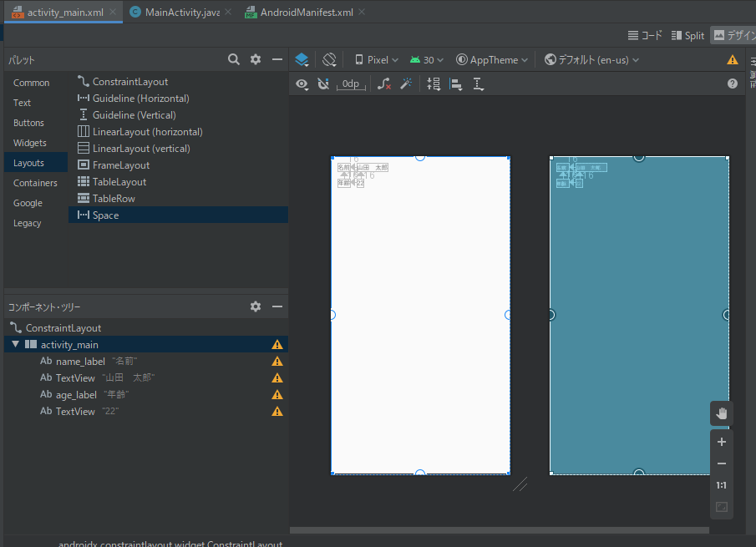Screen dimensions: 756x547
Task: Open the pack options icon
Action: pyautogui.click(x=434, y=84)
